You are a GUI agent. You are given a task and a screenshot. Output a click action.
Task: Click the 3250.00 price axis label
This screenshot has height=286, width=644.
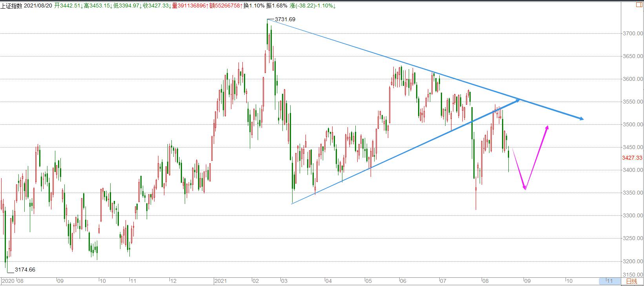633,238
